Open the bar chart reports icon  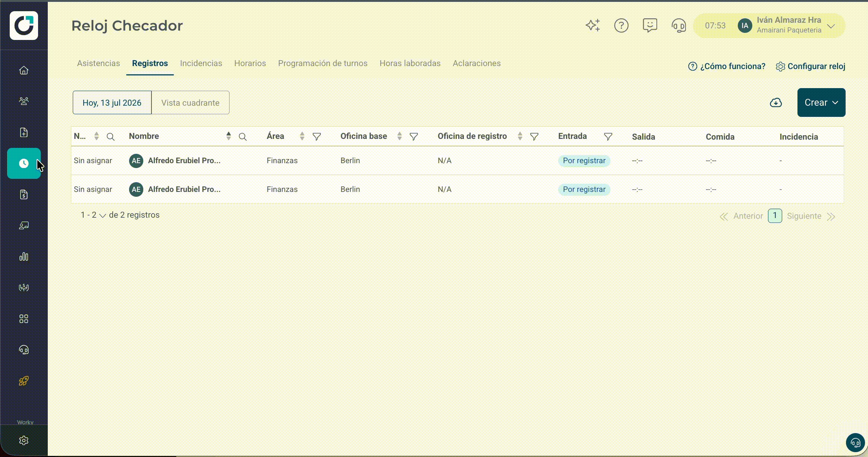coord(24,257)
